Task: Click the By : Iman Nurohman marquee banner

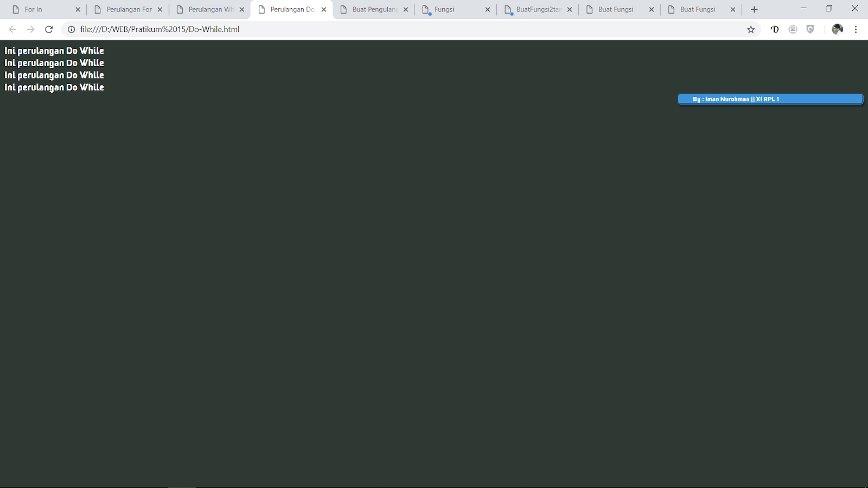Action: coord(770,99)
